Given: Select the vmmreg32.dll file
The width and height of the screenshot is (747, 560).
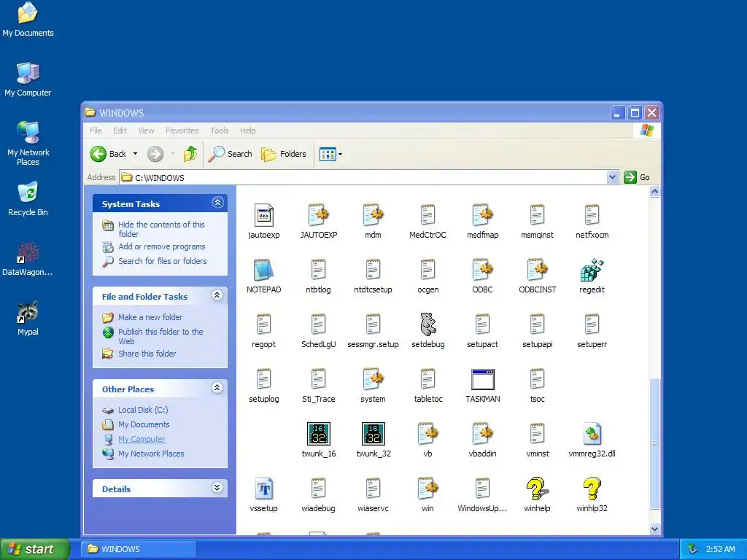Looking at the screenshot, I should pyautogui.click(x=592, y=434).
